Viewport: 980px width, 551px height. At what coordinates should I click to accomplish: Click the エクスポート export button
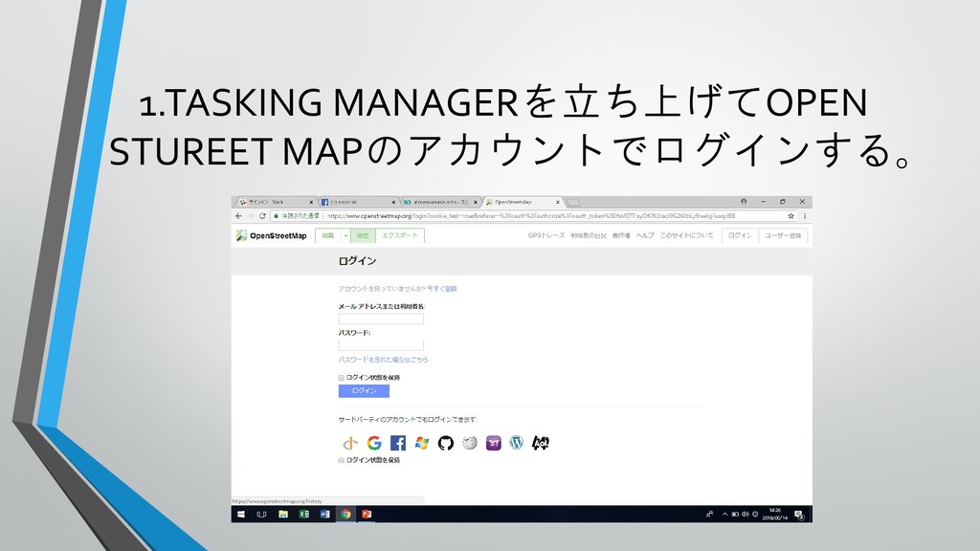[x=400, y=235]
